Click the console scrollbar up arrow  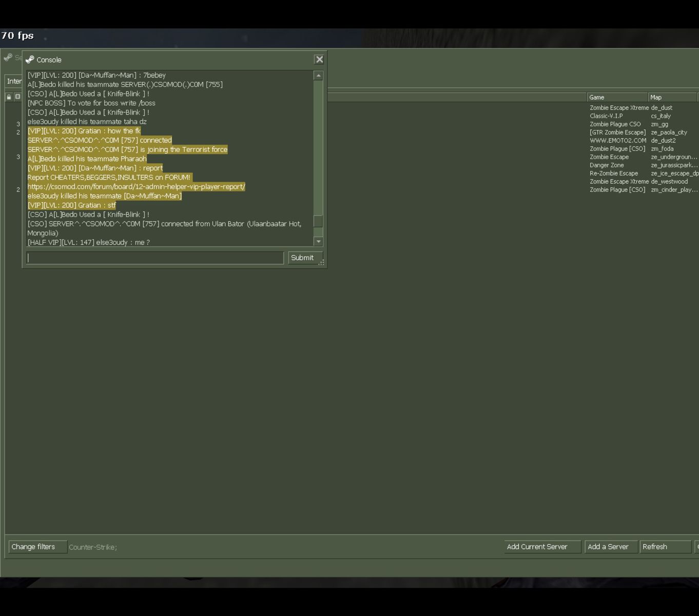coord(318,75)
